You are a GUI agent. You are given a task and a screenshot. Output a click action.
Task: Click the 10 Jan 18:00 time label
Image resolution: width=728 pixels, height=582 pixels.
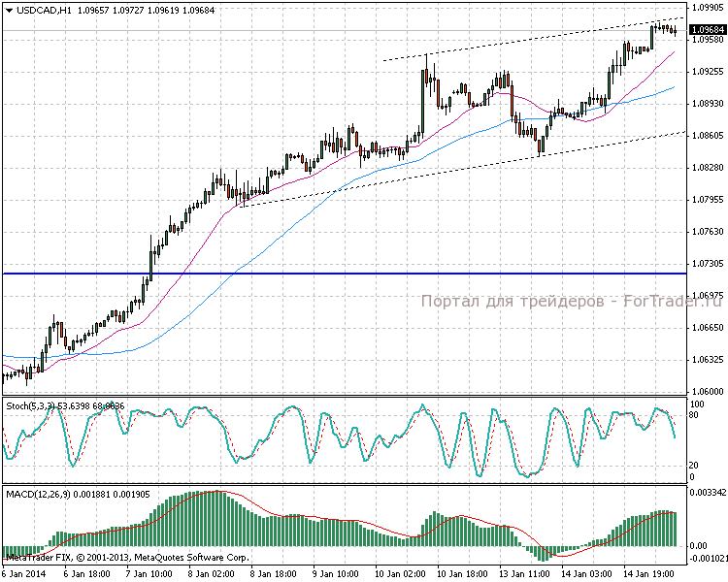462,574
